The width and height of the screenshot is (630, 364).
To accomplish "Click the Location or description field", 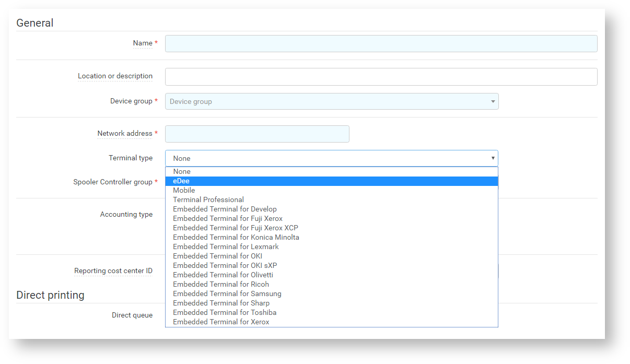I will (x=381, y=77).
